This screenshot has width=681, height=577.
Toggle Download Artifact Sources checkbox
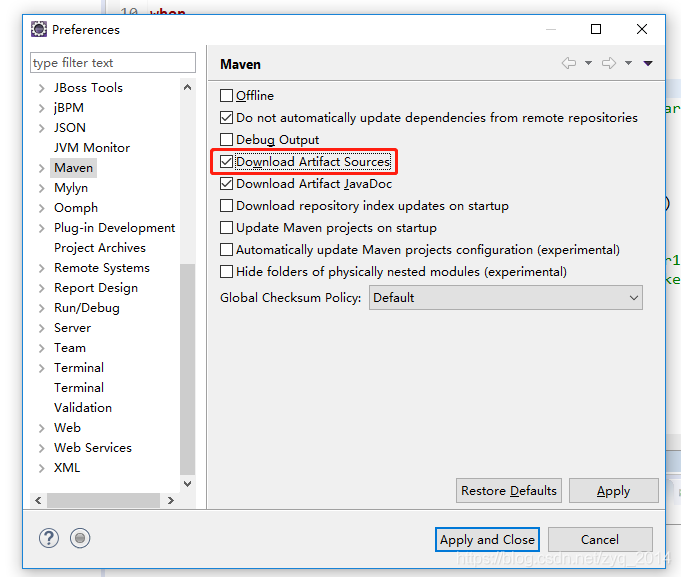(x=226, y=162)
